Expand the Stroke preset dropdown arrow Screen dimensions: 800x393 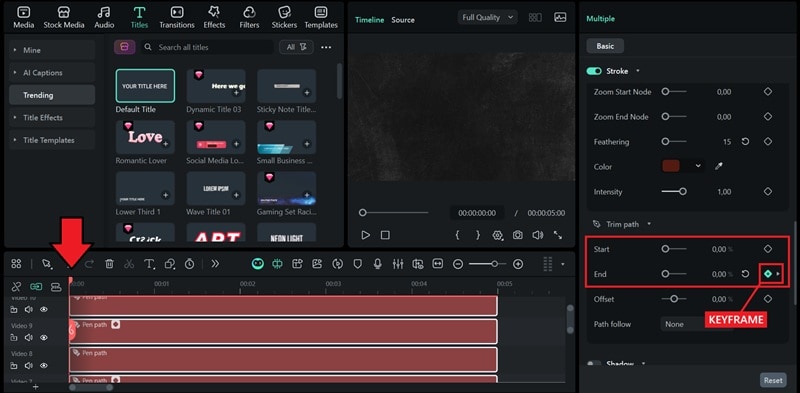coord(638,71)
